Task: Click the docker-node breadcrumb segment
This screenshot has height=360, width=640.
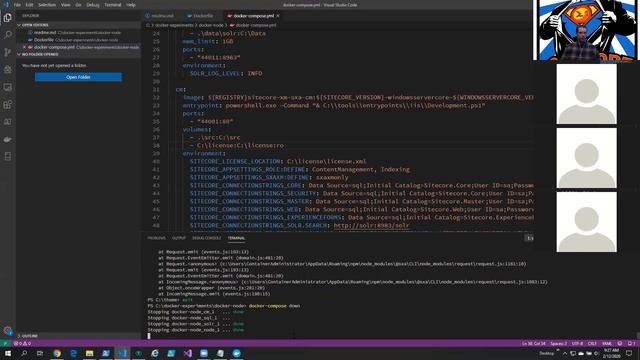Action: tap(211, 25)
